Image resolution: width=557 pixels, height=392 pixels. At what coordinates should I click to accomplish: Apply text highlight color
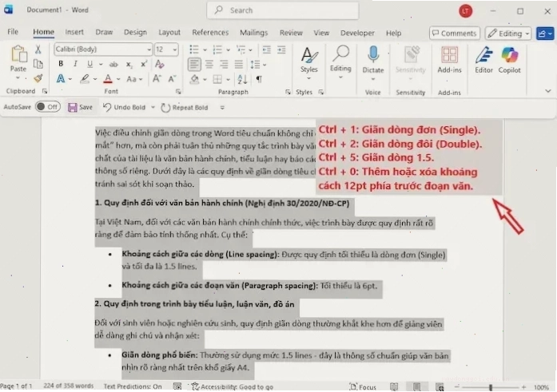pos(85,79)
